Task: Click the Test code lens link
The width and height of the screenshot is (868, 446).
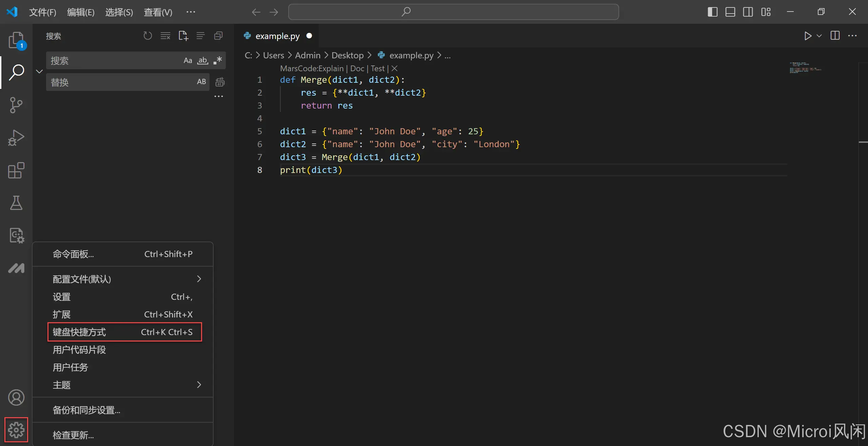Action: (x=377, y=69)
